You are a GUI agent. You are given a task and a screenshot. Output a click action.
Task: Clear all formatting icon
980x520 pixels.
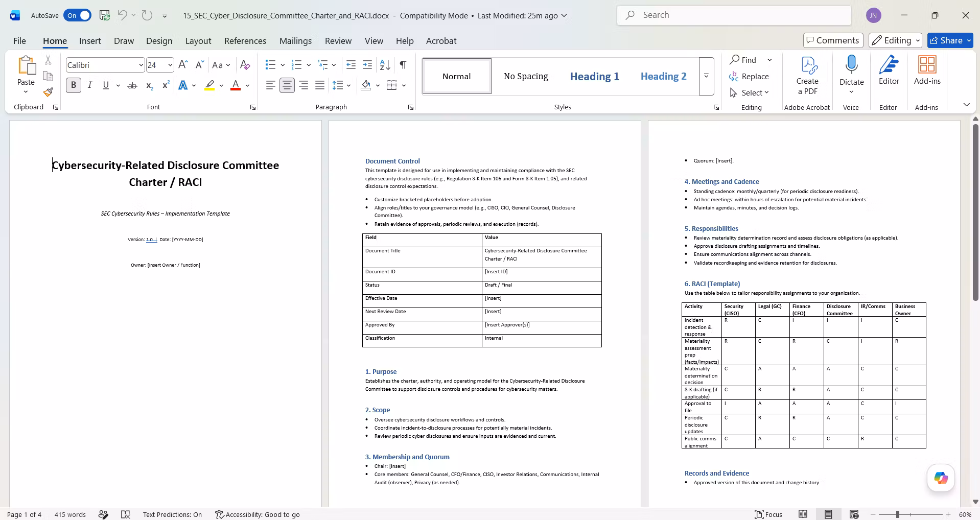pos(245,65)
